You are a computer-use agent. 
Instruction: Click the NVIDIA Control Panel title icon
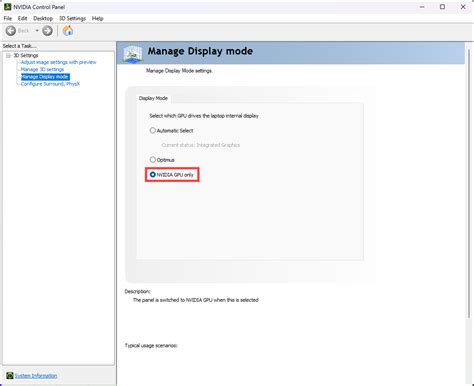tap(7, 7)
